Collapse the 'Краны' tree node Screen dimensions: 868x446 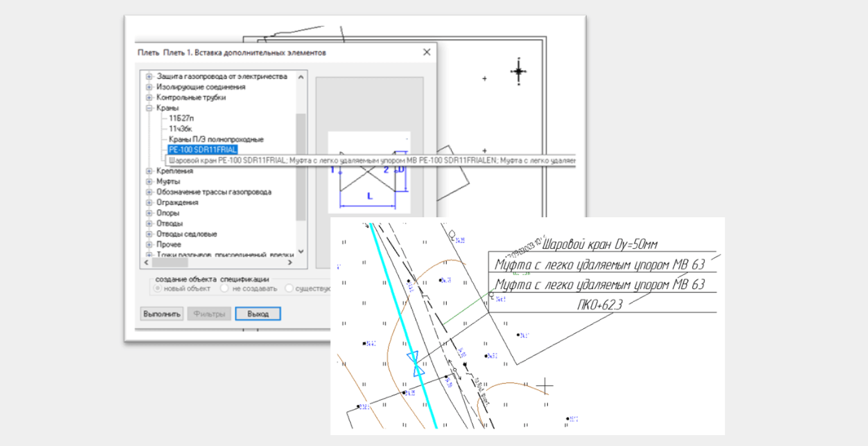click(149, 108)
